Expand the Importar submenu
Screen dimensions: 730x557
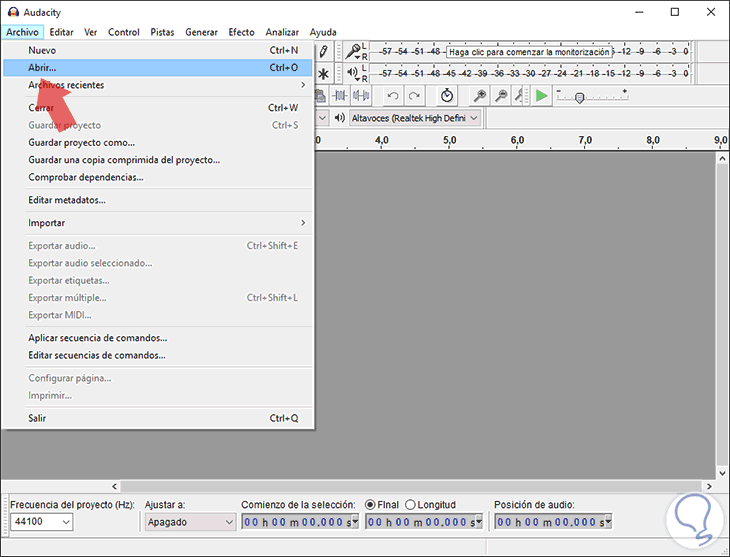[x=158, y=223]
